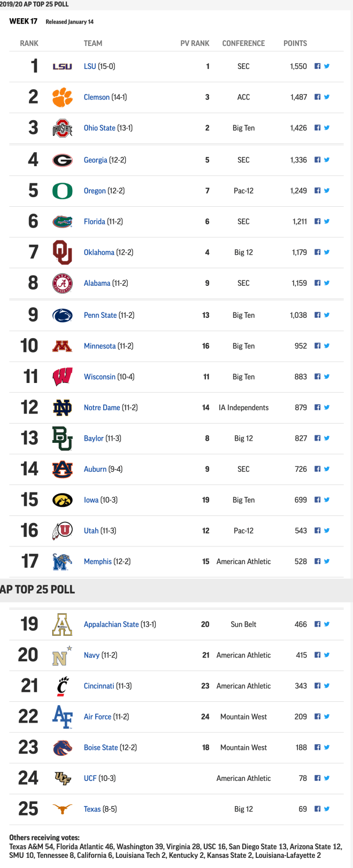Tweet the Navy ranking row
This screenshot has width=353, height=868.
coord(327,655)
